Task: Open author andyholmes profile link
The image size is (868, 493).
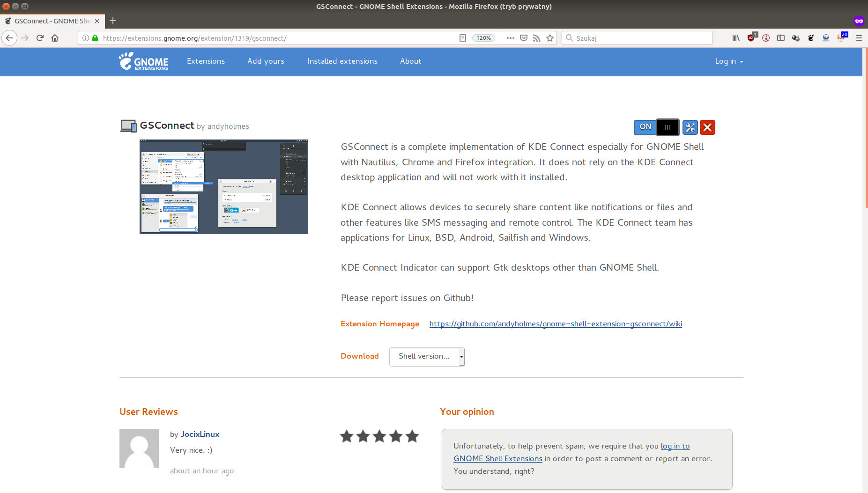Action: click(x=228, y=126)
